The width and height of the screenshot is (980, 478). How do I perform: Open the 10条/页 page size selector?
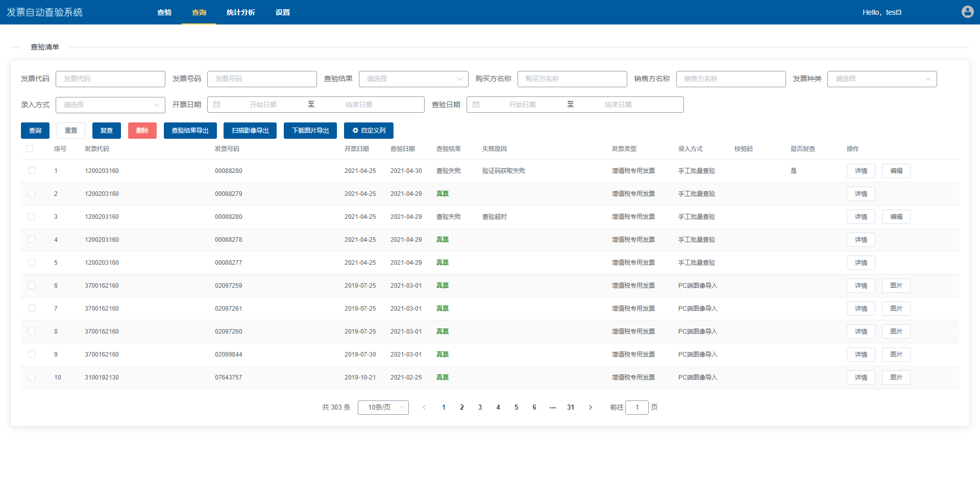383,408
